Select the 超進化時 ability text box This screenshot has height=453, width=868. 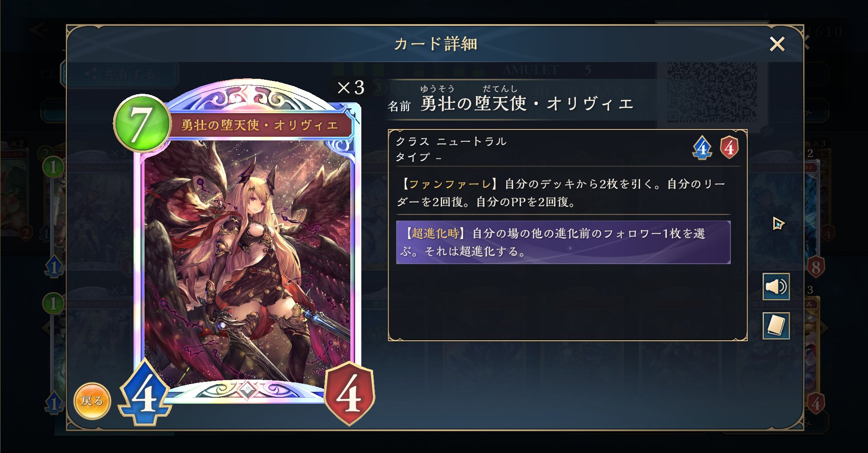(x=563, y=242)
